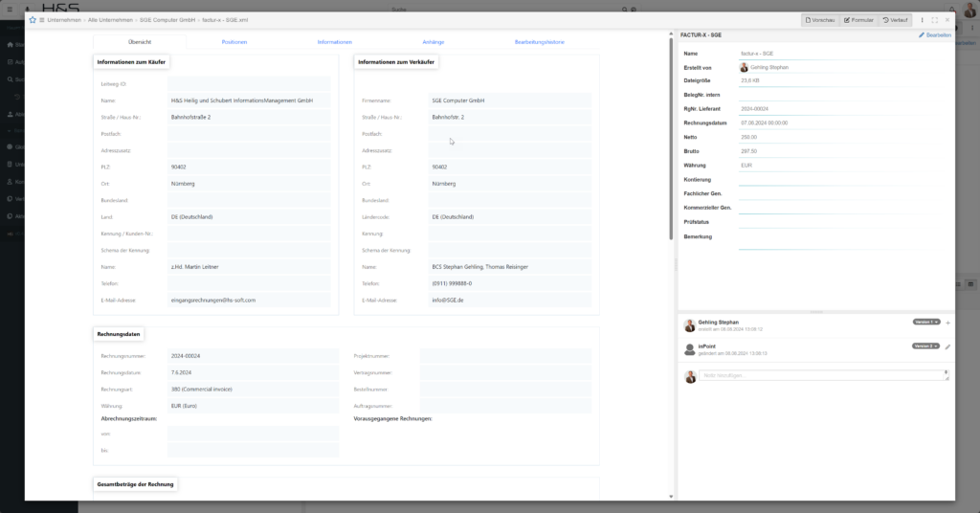Open the Vorschau preview view
Image resolution: width=980 pixels, height=513 pixels.
tap(820, 20)
